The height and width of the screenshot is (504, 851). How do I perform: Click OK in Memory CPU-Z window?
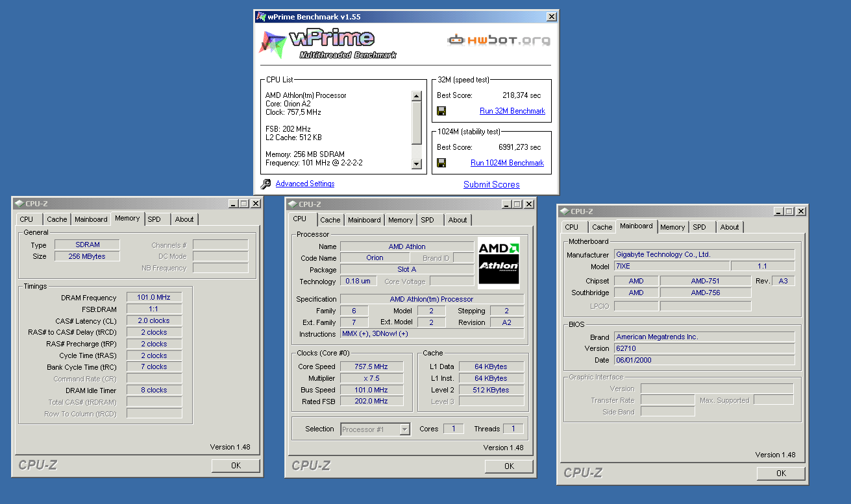click(236, 465)
